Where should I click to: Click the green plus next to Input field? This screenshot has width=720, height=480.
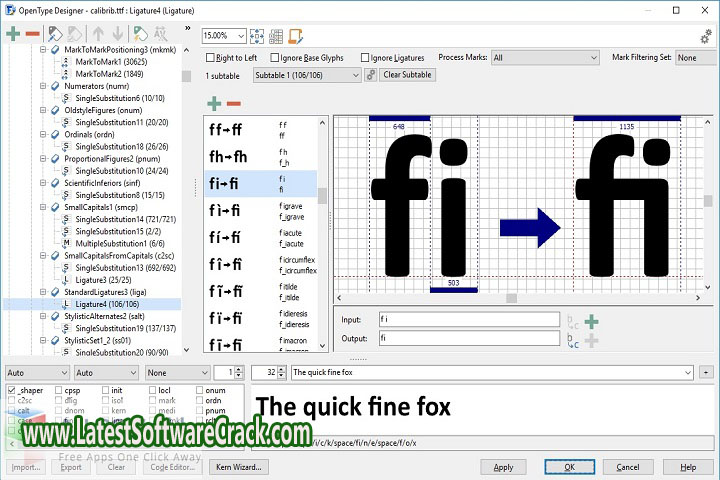pyautogui.click(x=591, y=322)
